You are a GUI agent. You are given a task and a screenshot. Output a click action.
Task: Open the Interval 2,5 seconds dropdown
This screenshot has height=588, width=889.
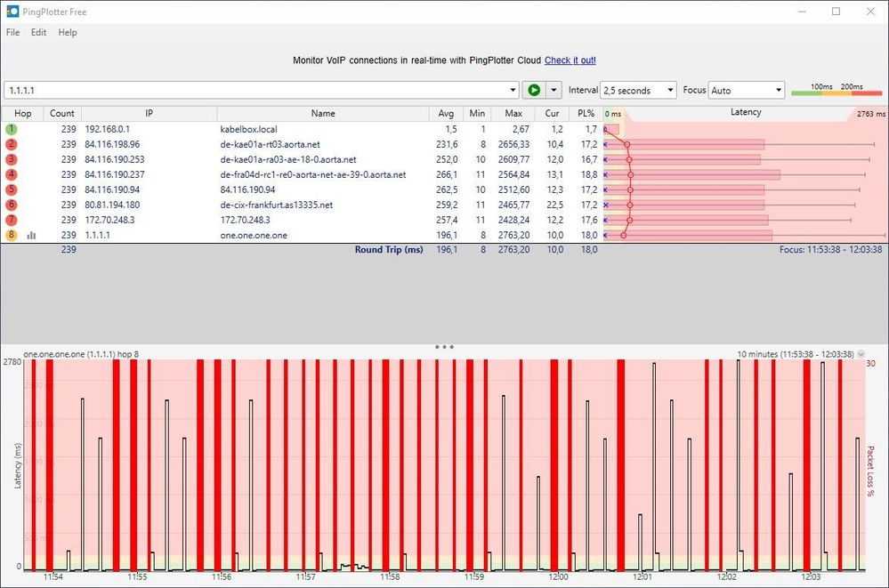[638, 91]
